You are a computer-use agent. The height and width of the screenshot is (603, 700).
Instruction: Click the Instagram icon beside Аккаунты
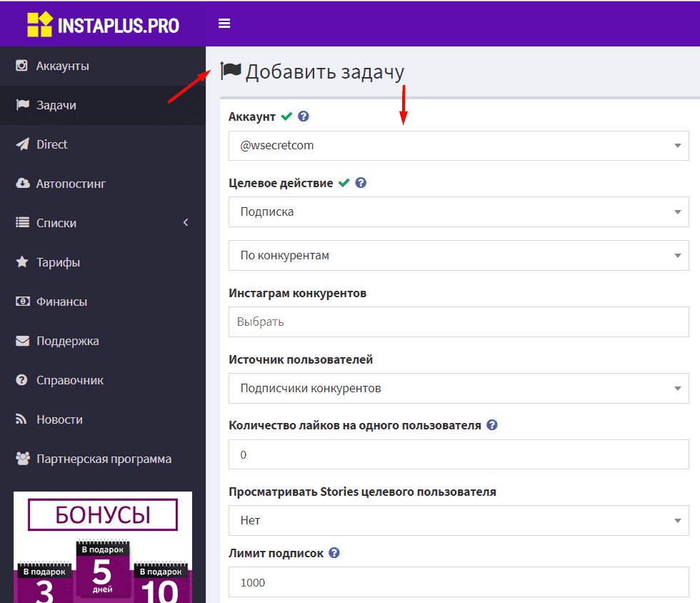pyautogui.click(x=21, y=66)
